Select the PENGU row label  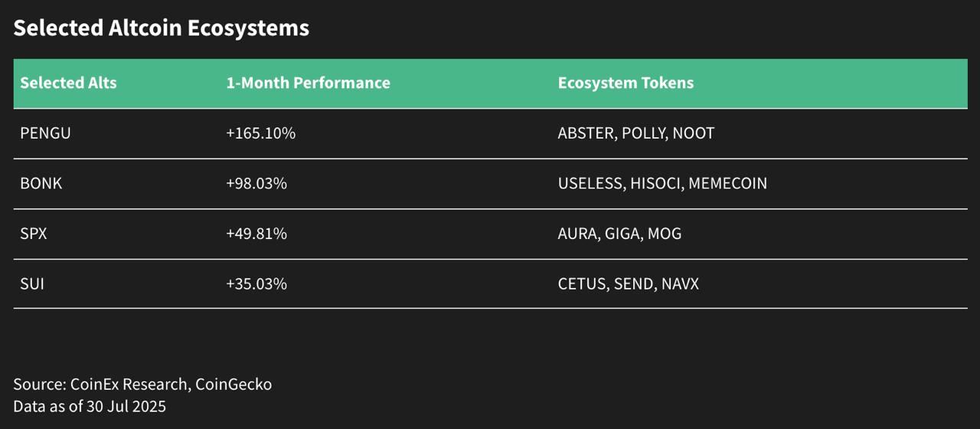coord(45,133)
